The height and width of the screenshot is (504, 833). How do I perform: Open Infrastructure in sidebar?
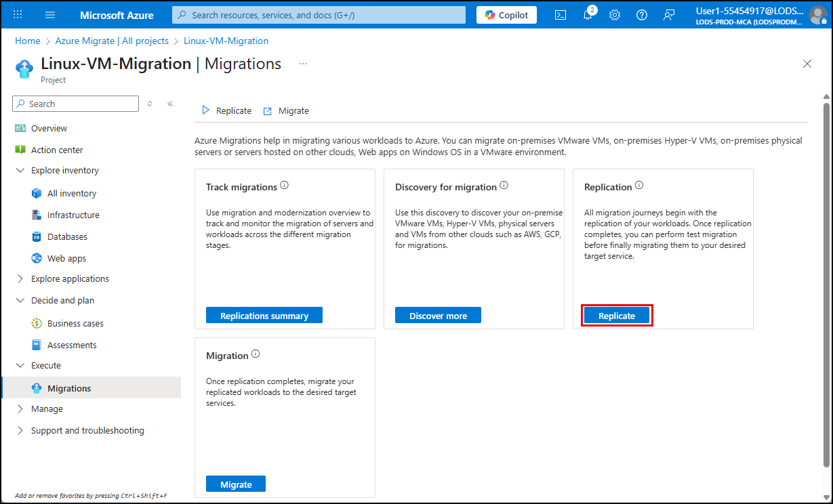point(73,215)
